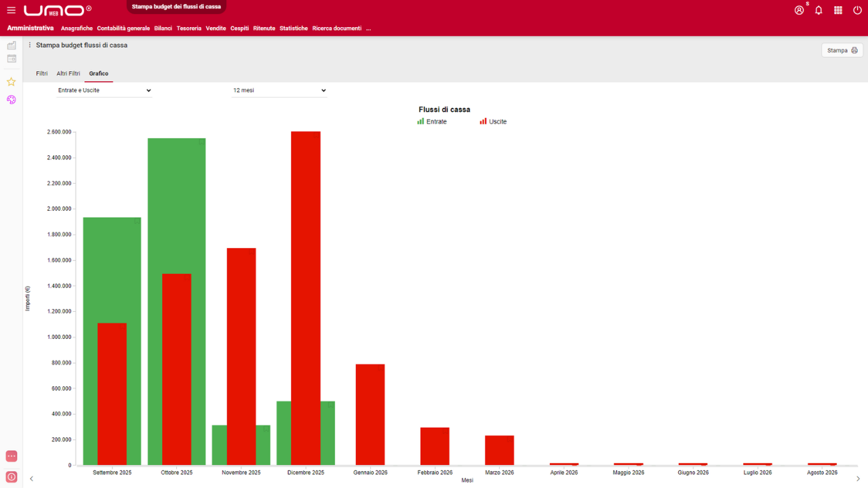
Task: Toggle the Uscite series in legend
Action: click(493, 122)
